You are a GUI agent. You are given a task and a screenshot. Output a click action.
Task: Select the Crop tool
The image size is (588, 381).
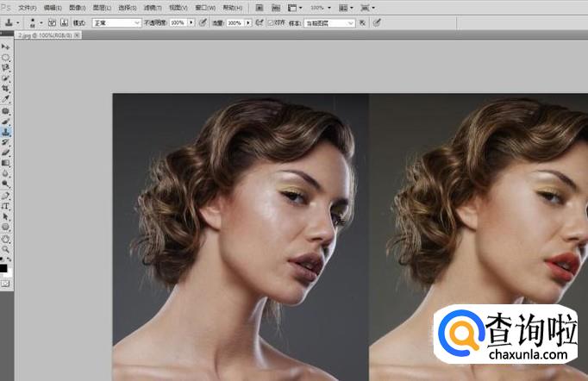tap(5, 89)
